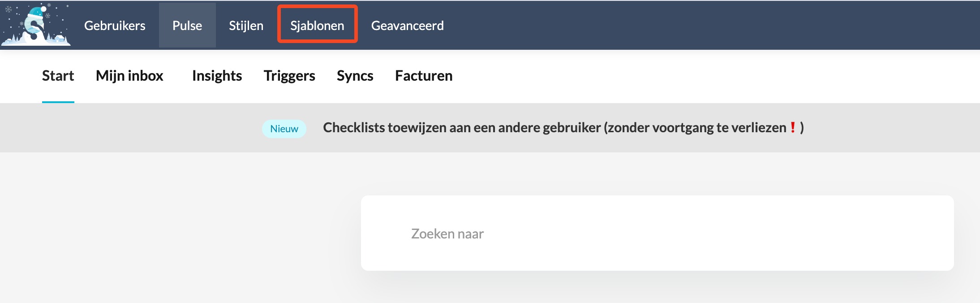Viewport: 980px width, 303px height.
Task: Select the Syncs tab
Action: pos(355,76)
